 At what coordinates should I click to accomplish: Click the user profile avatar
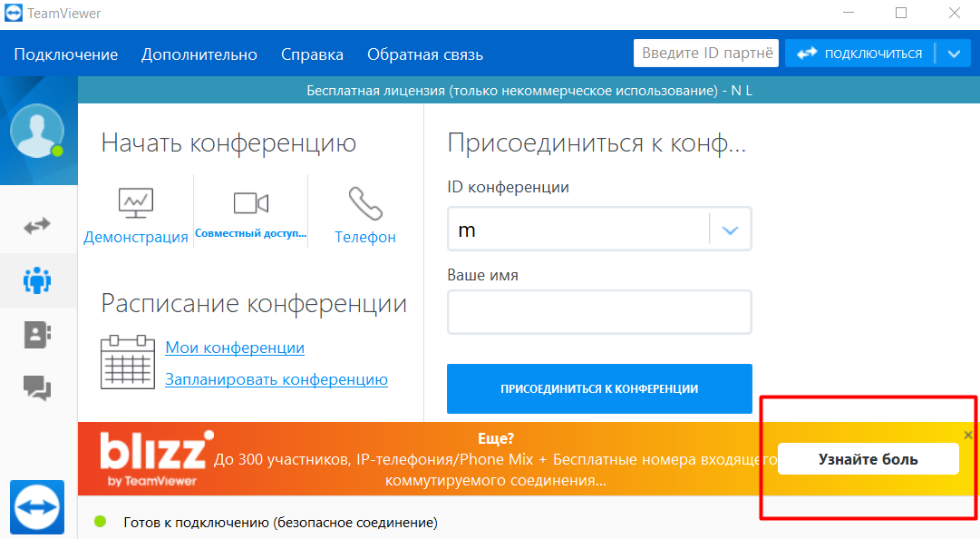click(x=37, y=132)
